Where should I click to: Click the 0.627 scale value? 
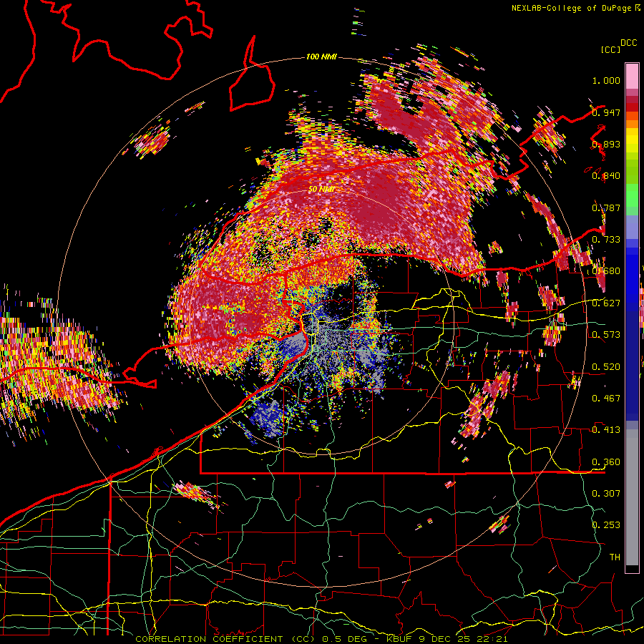(x=606, y=303)
